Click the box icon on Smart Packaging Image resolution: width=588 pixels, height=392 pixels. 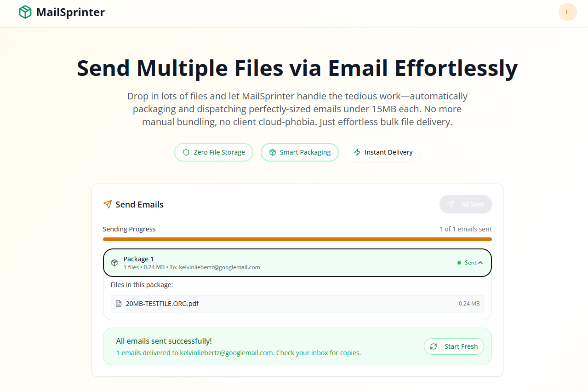(273, 152)
